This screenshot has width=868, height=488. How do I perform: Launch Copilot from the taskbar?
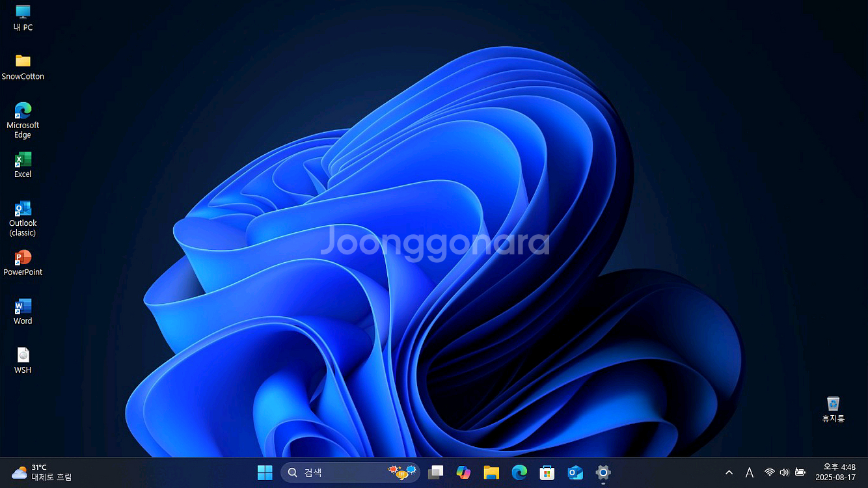point(463,472)
